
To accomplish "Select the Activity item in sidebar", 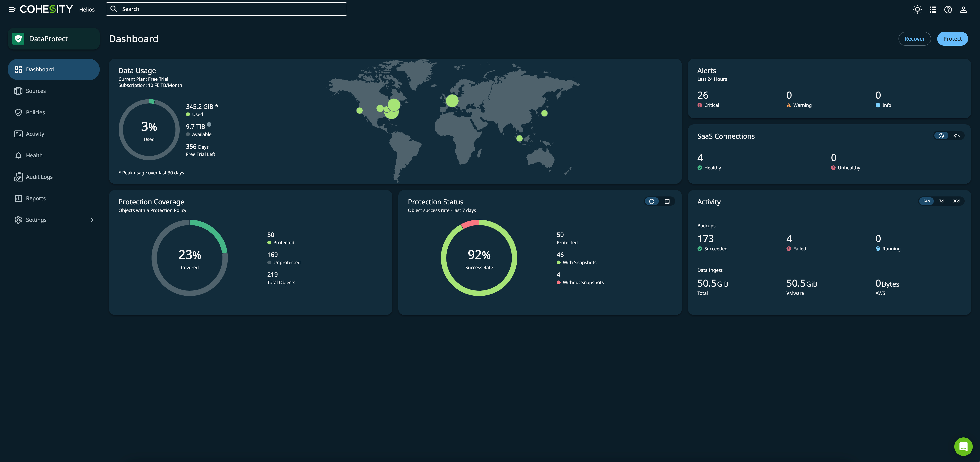I will click(35, 134).
